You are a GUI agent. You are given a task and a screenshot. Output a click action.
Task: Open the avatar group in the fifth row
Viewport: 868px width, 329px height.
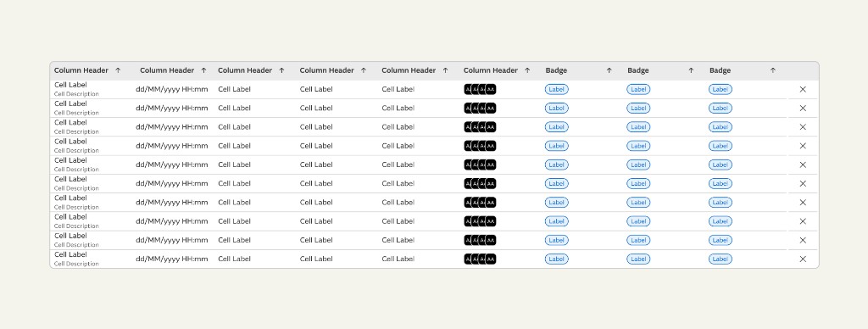(480, 164)
